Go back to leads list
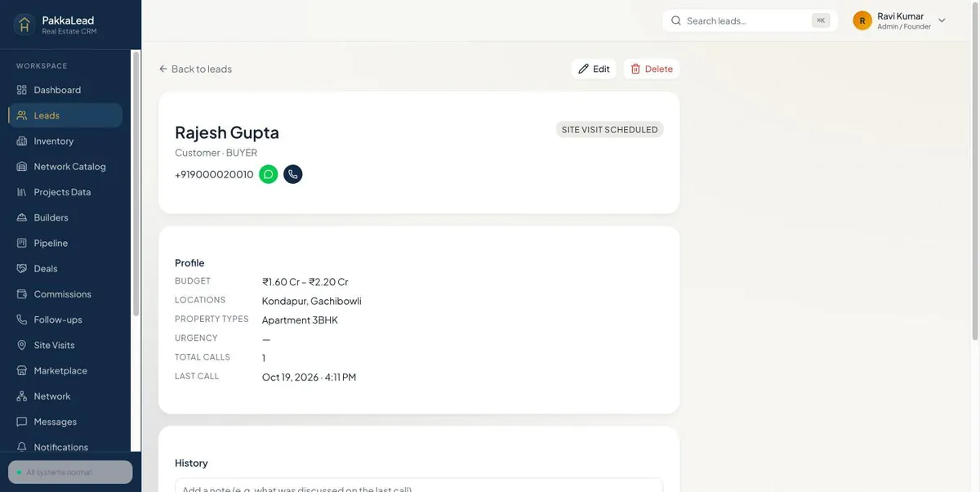980x492 pixels. 195,69
